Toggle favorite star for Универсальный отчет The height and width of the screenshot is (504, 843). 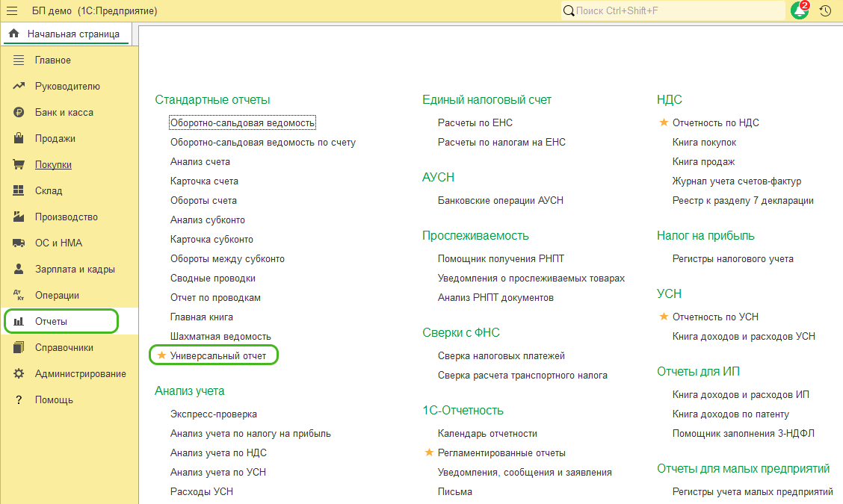[161, 355]
